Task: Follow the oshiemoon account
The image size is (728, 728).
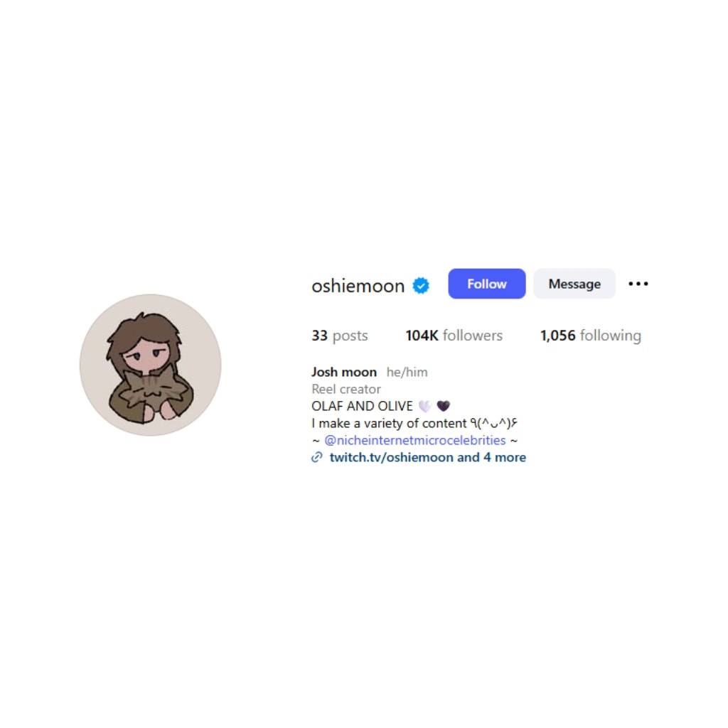Action: click(486, 284)
